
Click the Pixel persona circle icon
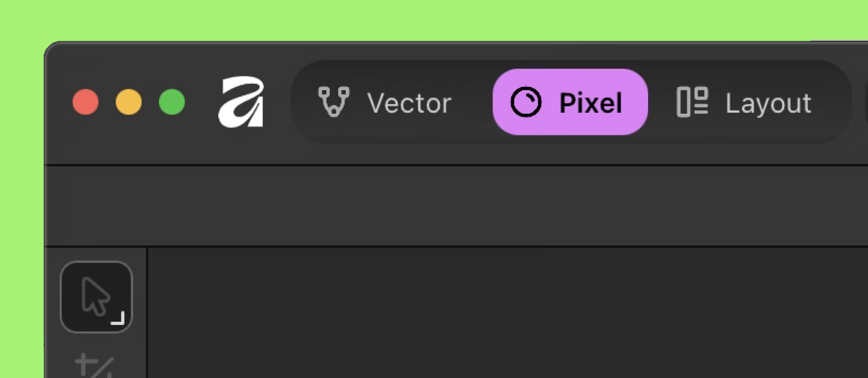point(526,102)
